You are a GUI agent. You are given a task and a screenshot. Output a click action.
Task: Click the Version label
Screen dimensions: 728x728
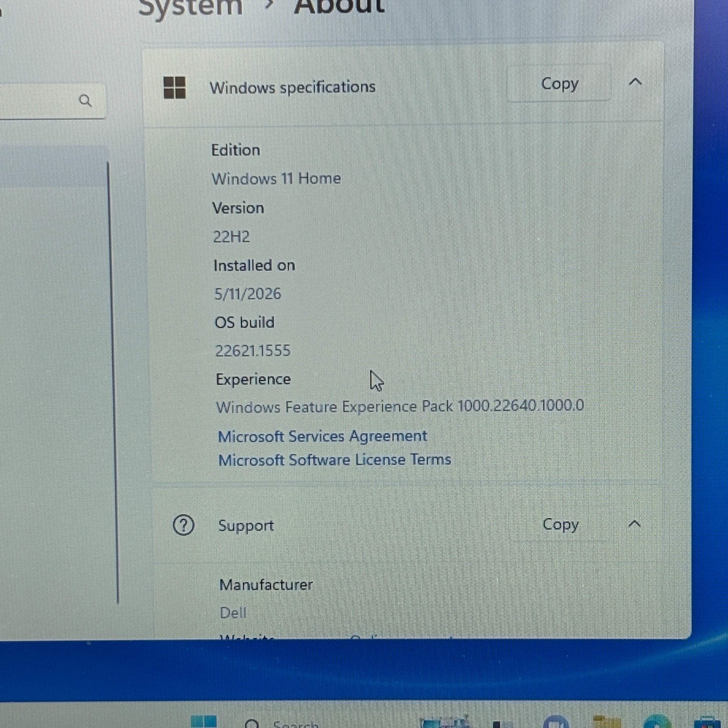point(238,208)
